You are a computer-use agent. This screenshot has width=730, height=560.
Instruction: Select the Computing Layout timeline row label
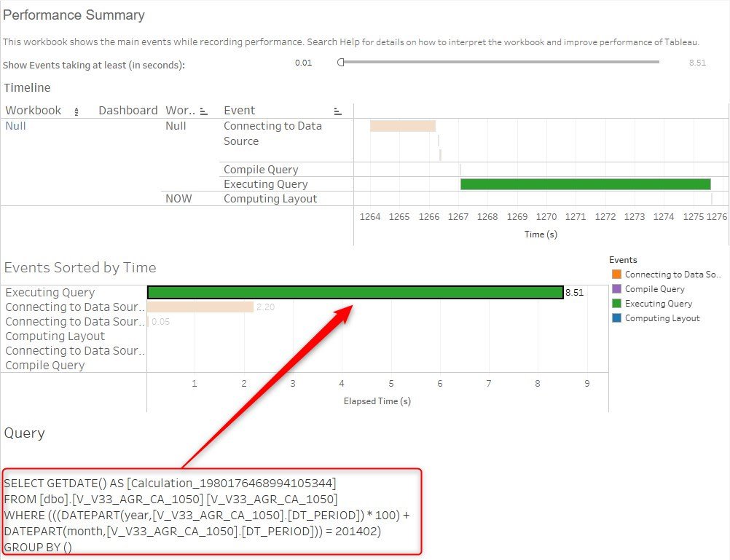[270, 199]
